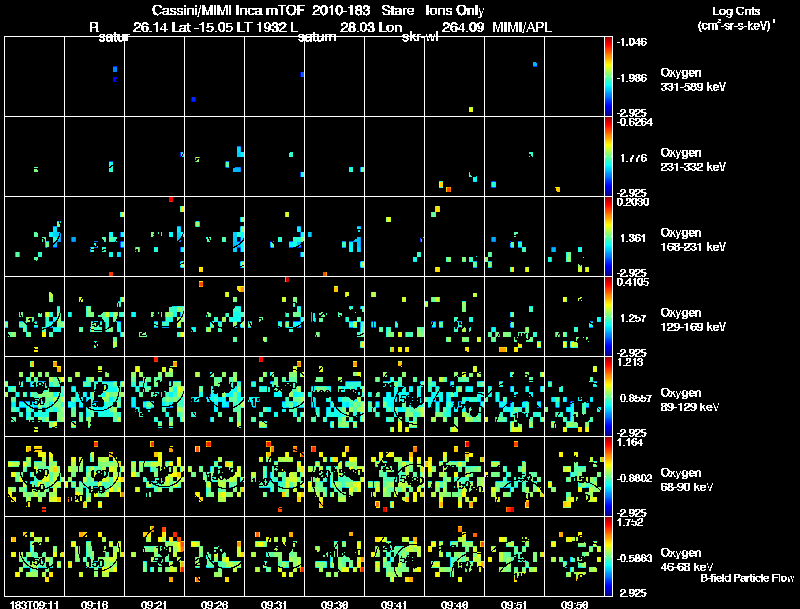Open the 09:41 panel in 46-68 keV row
The height and width of the screenshot is (609, 800).
395,556
